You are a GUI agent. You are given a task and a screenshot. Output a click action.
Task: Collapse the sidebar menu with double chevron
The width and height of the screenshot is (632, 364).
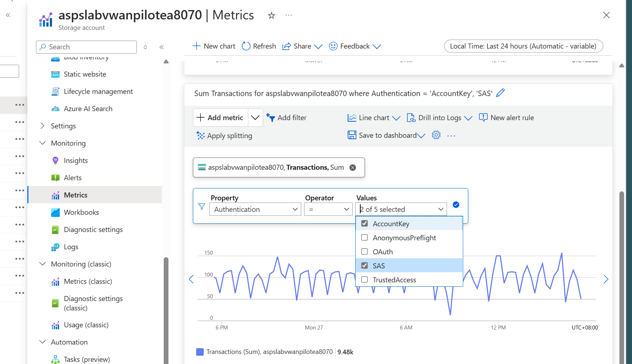coord(162,47)
